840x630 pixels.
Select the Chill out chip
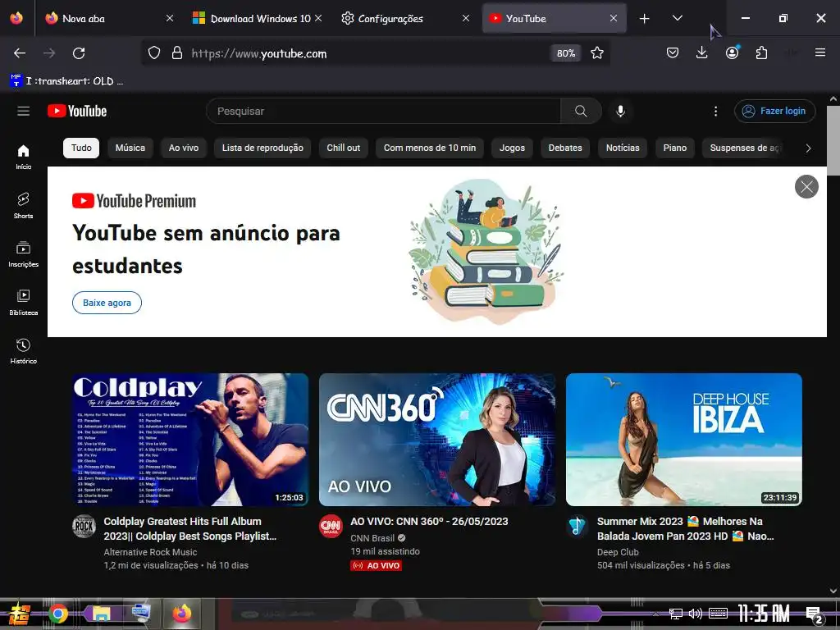[x=344, y=148]
